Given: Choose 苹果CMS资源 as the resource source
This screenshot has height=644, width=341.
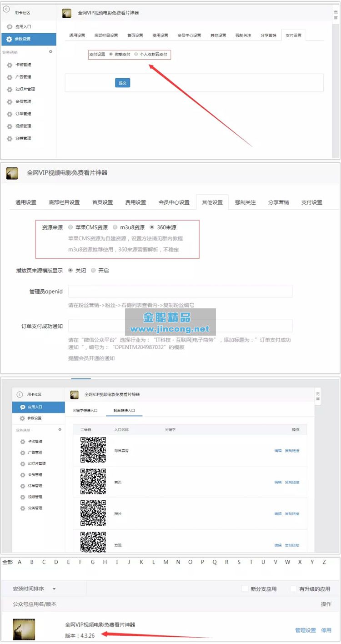Looking at the screenshot, I should (70, 227).
